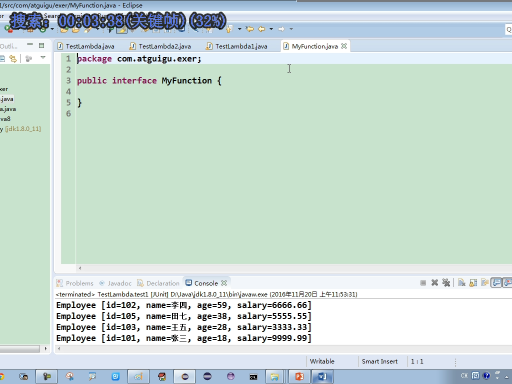
Task: Click line number 6 in the editor gutter
Action: (68, 114)
